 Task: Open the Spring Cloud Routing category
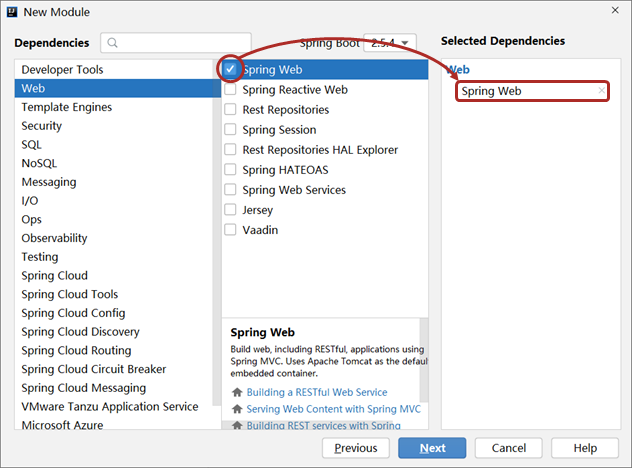pos(76,351)
